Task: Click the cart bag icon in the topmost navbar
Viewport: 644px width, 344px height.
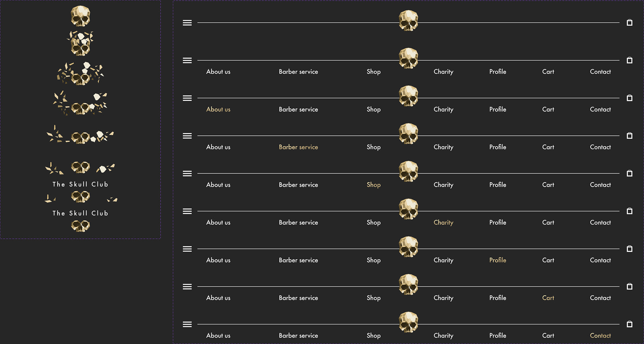Action: click(x=630, y=22)
